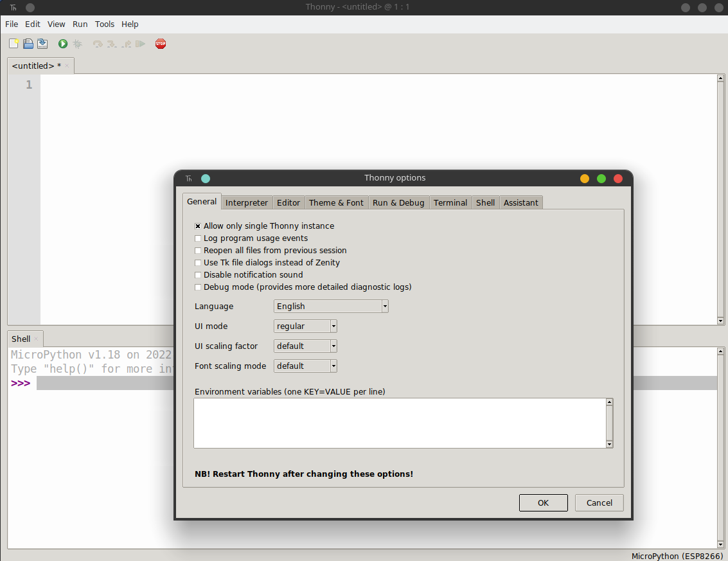The width and height of the screenshot is (728, 561).
Task: Click the Step into toolbar icon
Action: point(112,44)
